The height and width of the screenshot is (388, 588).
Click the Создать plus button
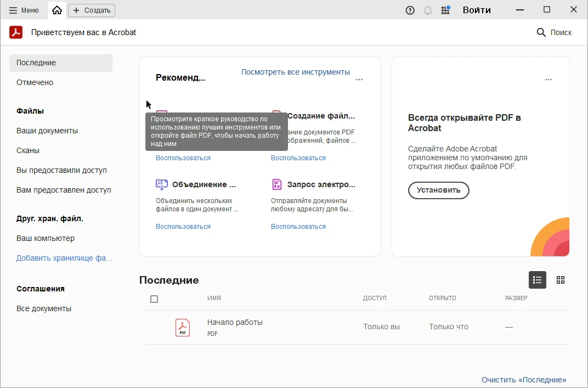click(x=92, y=10)
